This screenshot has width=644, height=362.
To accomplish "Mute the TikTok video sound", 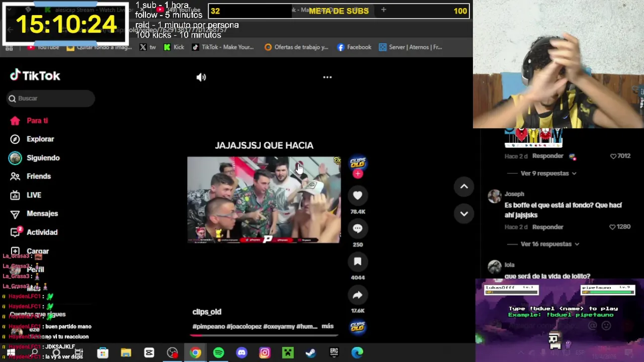I will coord(201,77).
